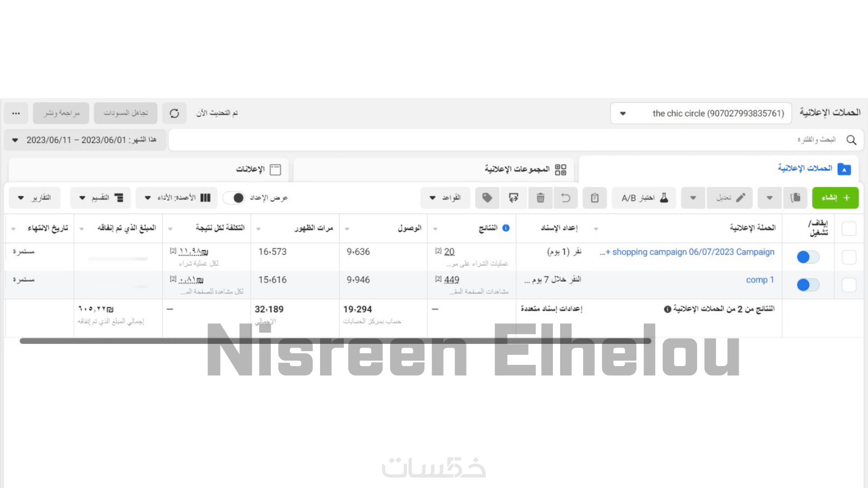Screen dimensions: 868x488
Task: Click the duplicate copy icon near create button
Action: [795, 198]
